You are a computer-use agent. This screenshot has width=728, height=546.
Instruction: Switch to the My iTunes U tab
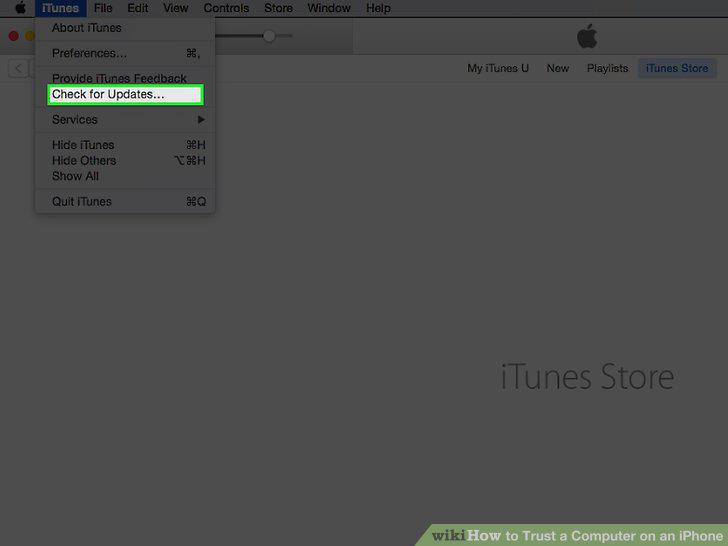coord(498,68)
